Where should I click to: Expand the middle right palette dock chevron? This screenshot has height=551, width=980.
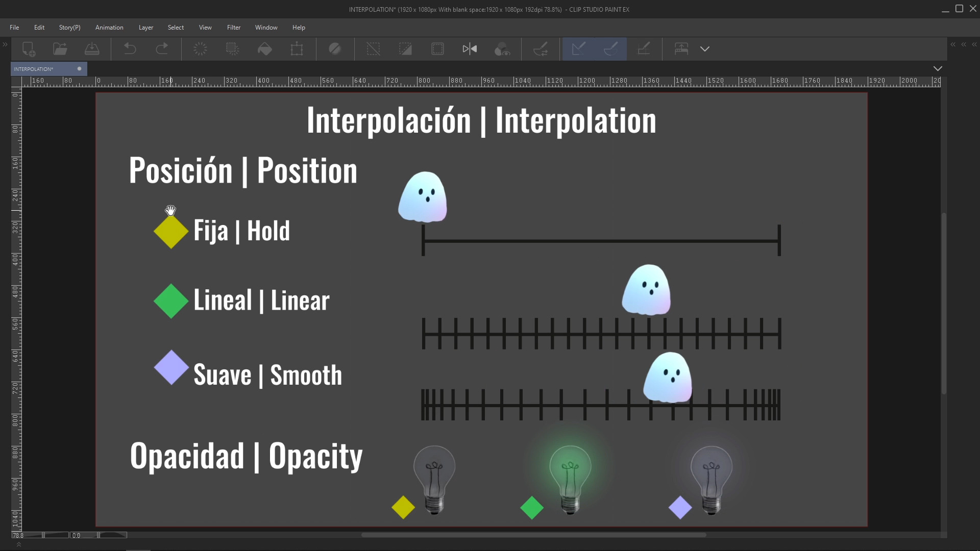pos(964,45)
